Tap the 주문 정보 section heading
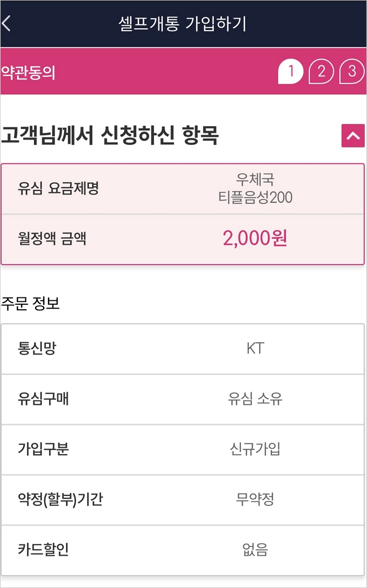Screen dimensions: 367x588 pyautogui.click(x=31, y=304)
